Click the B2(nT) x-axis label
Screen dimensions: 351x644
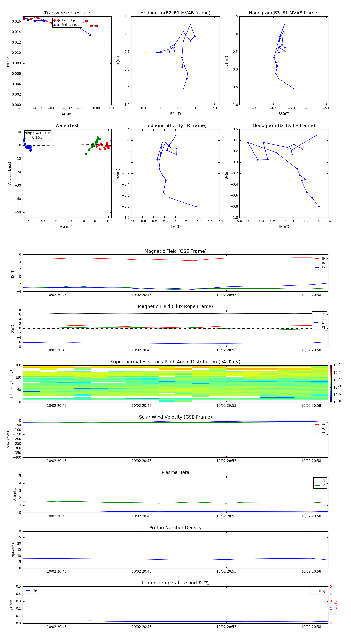click(175, 114)
